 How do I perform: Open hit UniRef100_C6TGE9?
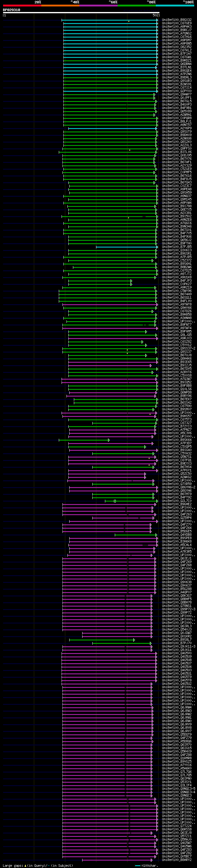tap(177, 23)
